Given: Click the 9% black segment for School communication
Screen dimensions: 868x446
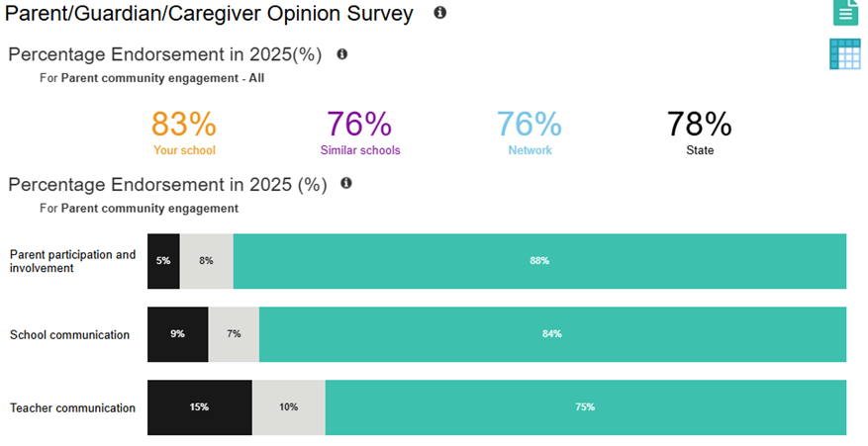Looking at the screenshot, I should [x=177, y=334].
